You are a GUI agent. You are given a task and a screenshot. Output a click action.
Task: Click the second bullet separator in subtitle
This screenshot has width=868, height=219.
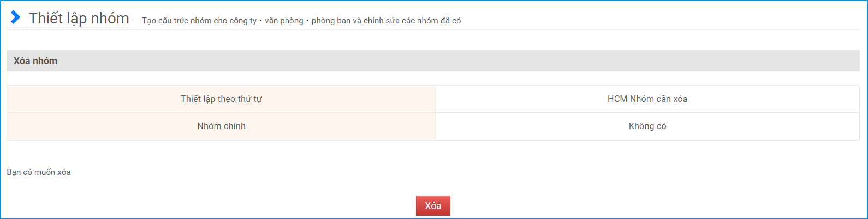tap(307, 21)
